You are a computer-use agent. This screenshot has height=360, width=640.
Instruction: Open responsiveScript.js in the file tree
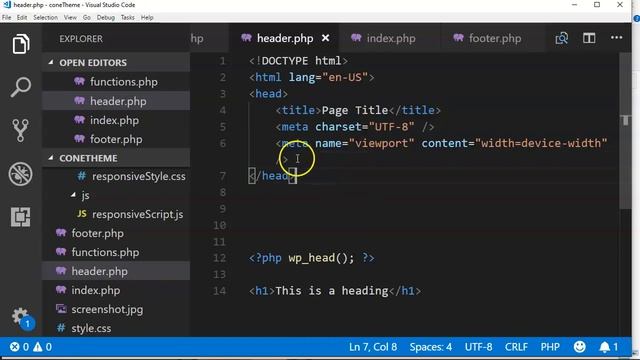click(x=116, y=214)
